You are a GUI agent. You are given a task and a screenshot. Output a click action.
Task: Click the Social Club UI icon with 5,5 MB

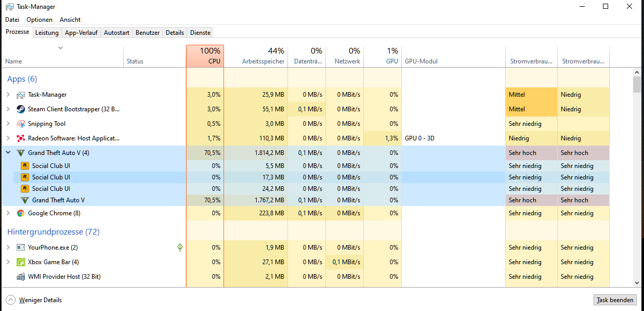[25, 166]
